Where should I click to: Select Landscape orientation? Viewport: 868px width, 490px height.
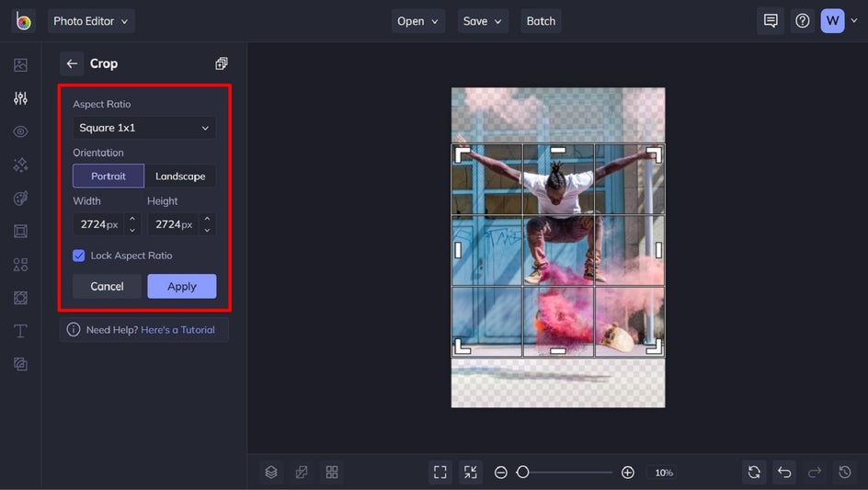[180, 177]
